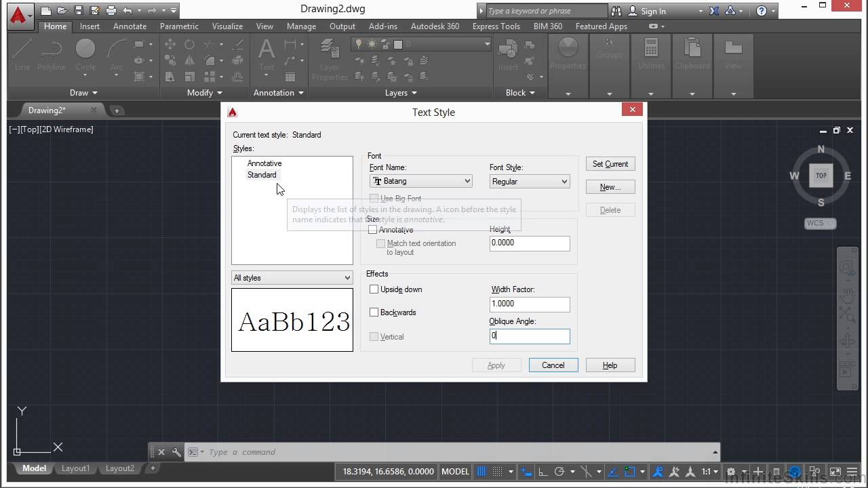
Task: Switch to the Layout1 tab
Action: click(x=75, y=468)
